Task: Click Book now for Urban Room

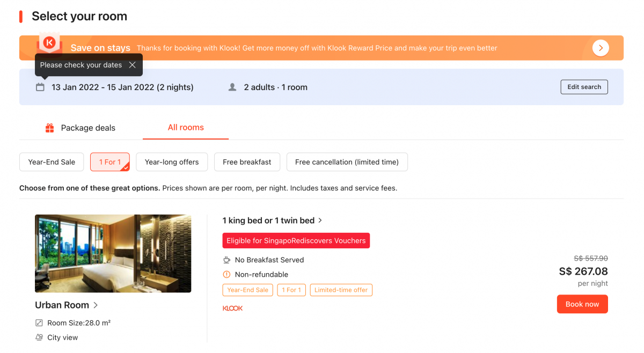Action: [x=582, y=304]
